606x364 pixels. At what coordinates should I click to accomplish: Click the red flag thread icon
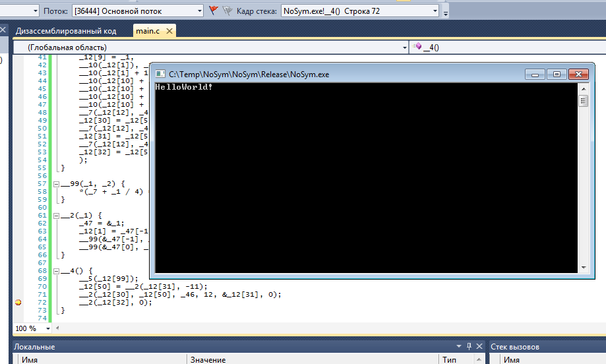(213, 11)
